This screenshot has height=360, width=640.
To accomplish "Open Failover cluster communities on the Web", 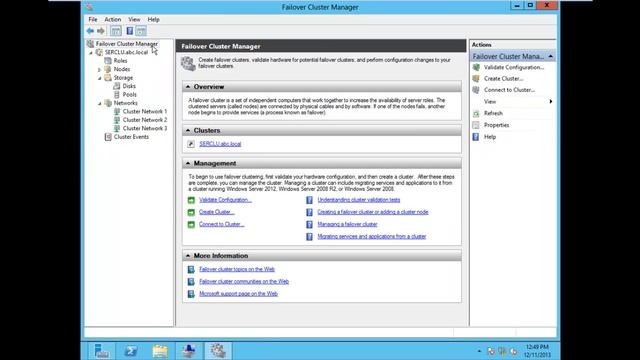I will tap(244, 282).
